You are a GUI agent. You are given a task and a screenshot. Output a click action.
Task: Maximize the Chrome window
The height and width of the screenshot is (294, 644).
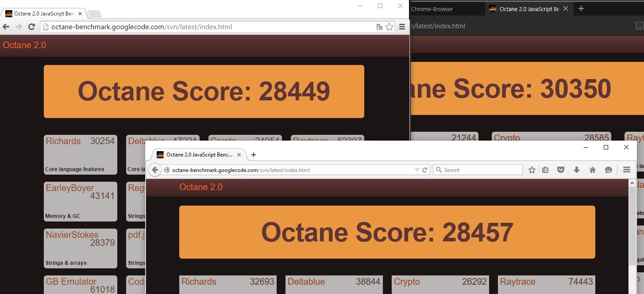coord(380,6)
